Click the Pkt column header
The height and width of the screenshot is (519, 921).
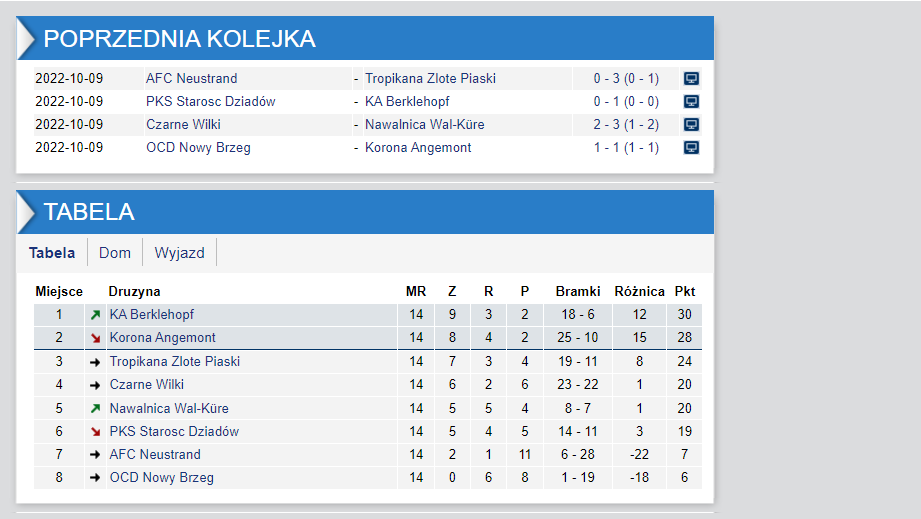(685, 291)
